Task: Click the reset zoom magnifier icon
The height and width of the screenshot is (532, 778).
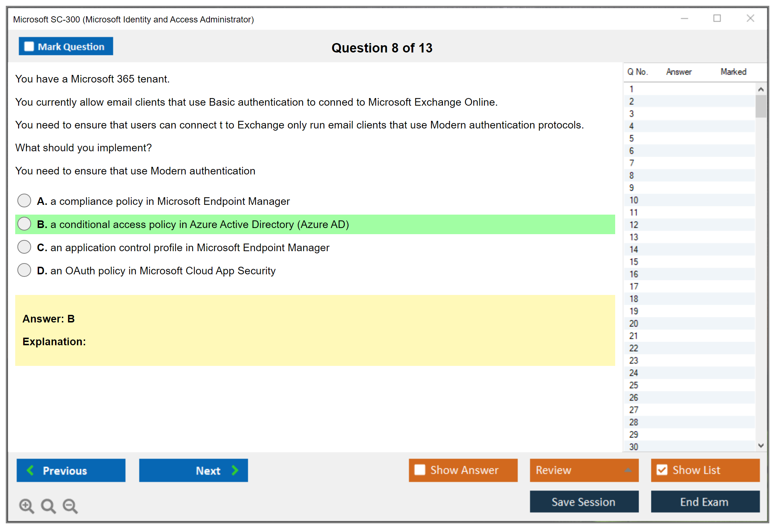Action: (48, 505)
